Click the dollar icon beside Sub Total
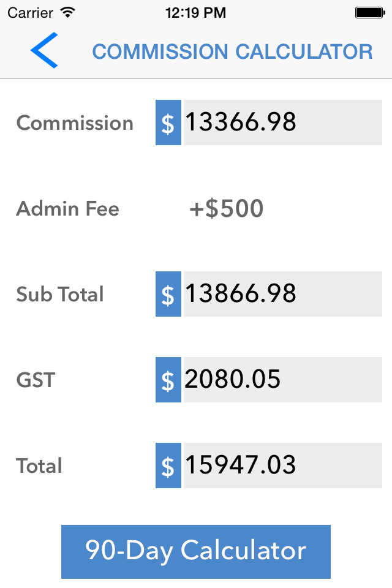Viewport: 392px width, 588px height. (168, 294)
